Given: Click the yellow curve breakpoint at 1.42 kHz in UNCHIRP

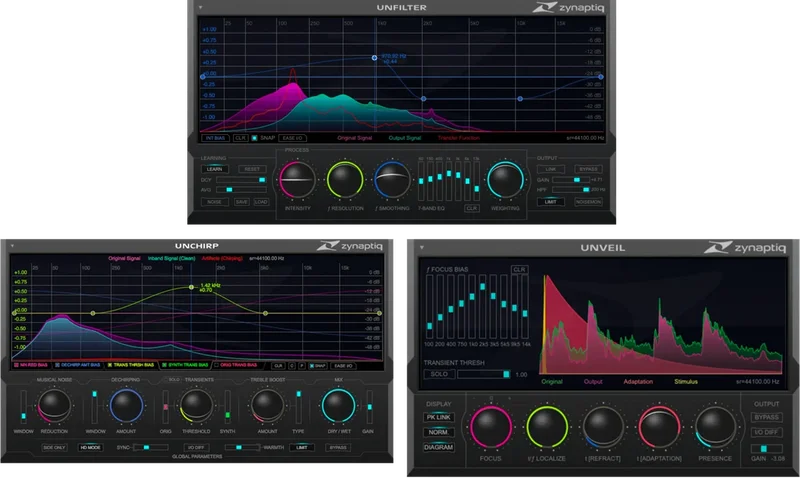Looking at the screenshot, I should click(191, 287).
